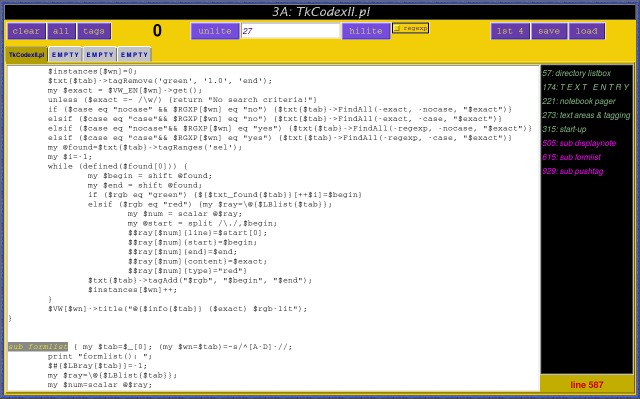Image resolution: width=640 pixels, height=399 pixels.
Task: Select 273: text areas & tagging
Action: (586, 115)
